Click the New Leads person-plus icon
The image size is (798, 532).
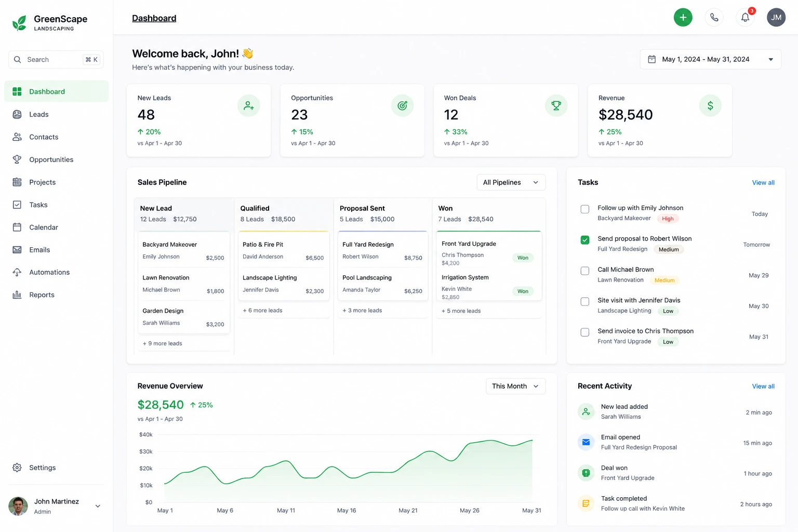[249, 105]
